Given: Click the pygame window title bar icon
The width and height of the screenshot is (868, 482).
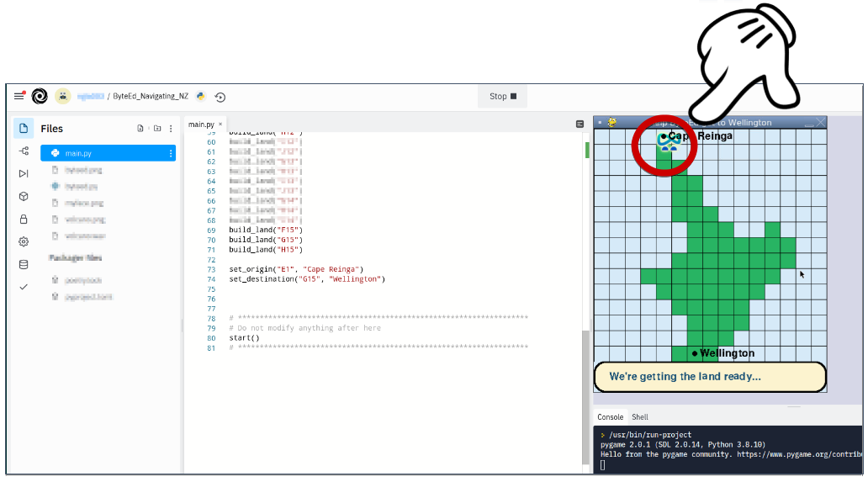Looking at the screenshot, I should pos(611,122).
